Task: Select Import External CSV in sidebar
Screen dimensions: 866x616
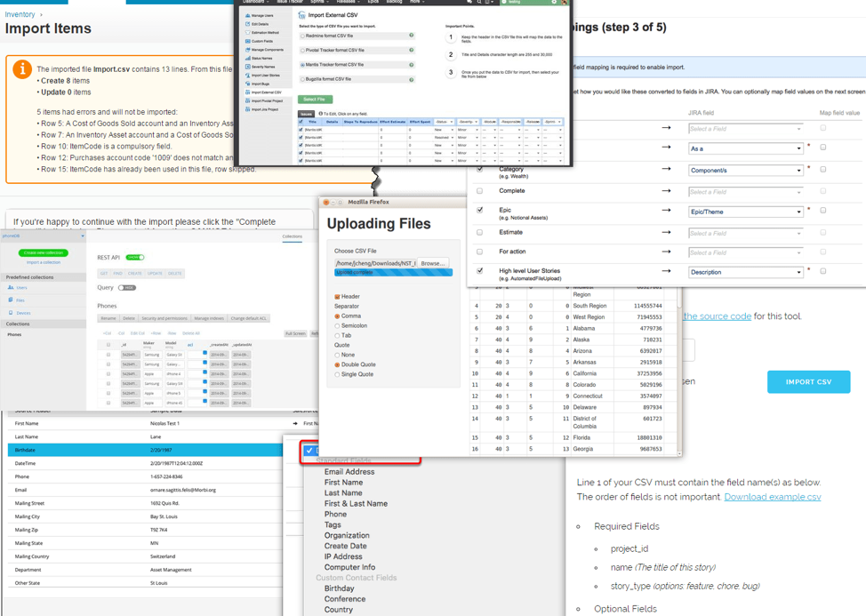Action: [x=265, y=92]
